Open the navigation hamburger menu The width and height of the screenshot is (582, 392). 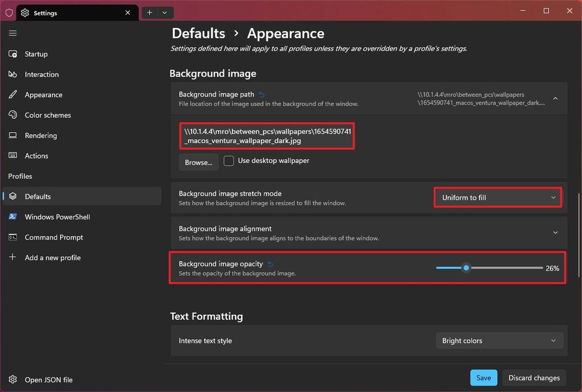[x=13, y=33]
